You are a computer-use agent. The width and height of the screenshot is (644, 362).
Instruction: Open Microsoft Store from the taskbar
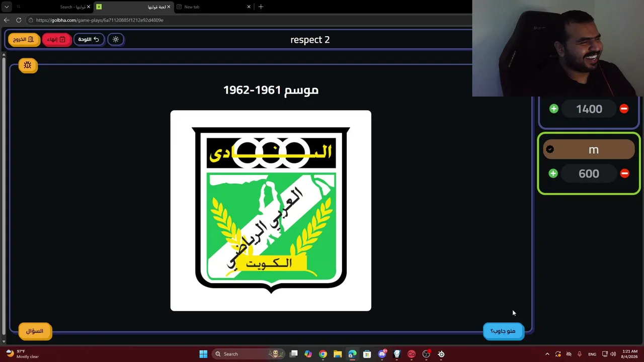367,354
